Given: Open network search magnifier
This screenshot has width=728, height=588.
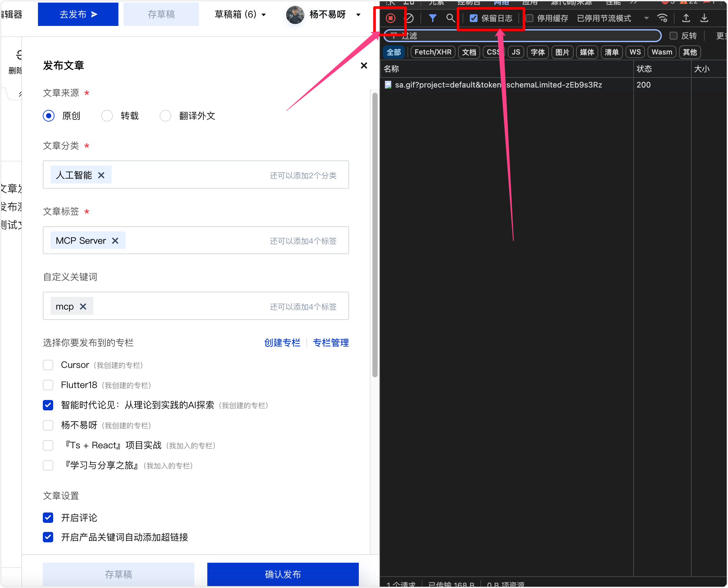Looking at the screenshot, I should [x=450, y=18].
